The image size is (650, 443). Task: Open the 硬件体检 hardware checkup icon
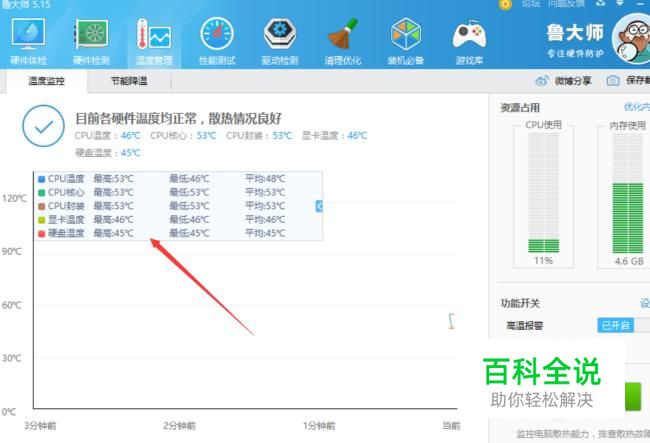pyautogui.click(x=28, y=41)
